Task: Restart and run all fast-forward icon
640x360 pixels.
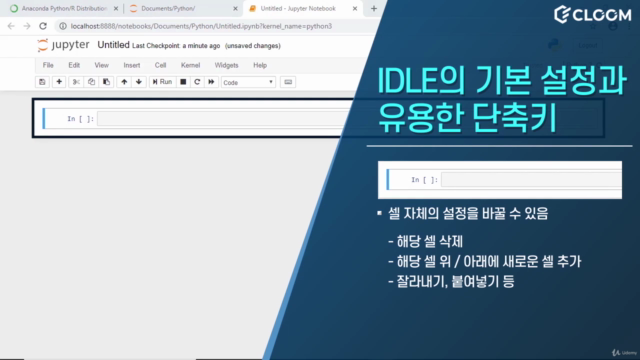Action: click(211, 82)
